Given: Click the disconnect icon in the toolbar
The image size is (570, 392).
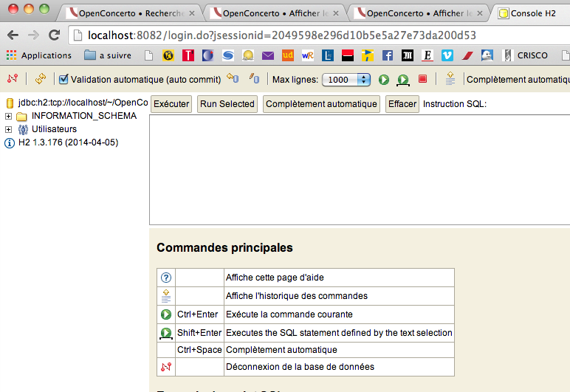Looking at the screenshot, I should pos(12,80).
